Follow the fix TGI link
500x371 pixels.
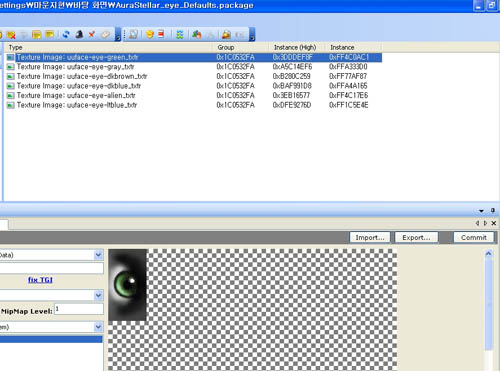(40, 280)
